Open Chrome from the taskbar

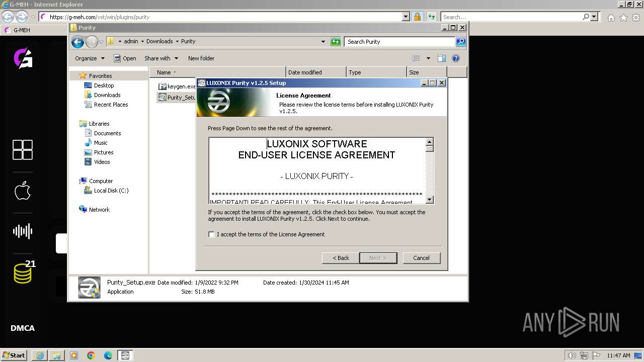point(91,355)
